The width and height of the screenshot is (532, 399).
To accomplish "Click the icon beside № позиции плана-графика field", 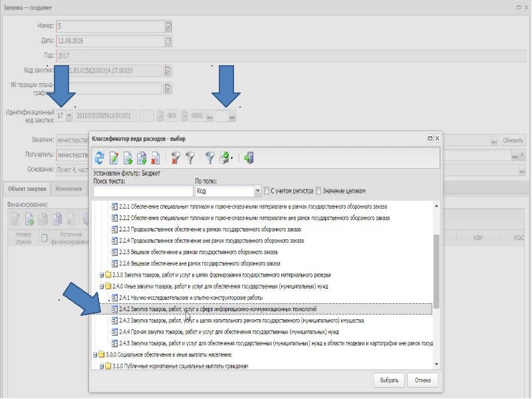I will 168,88.
